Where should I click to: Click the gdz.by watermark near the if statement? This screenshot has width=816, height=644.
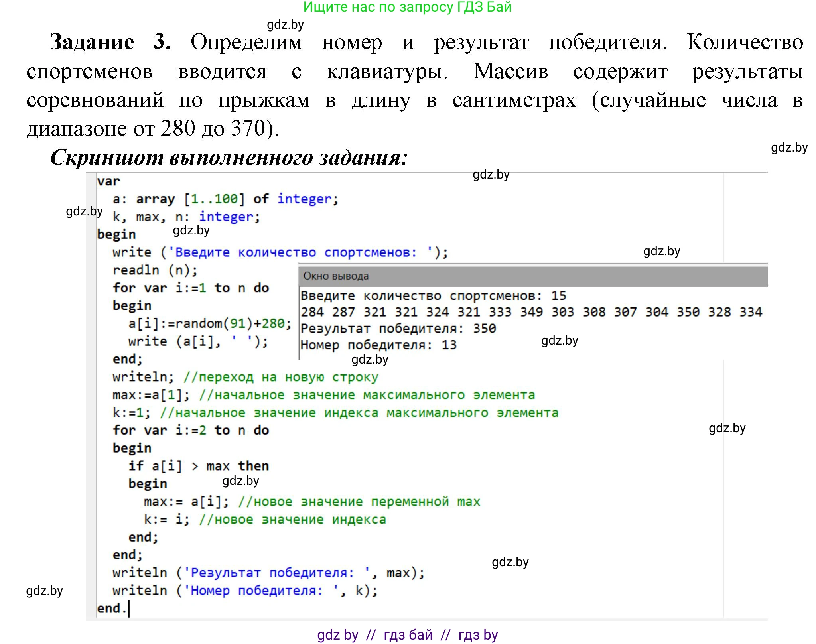[240, 481]
